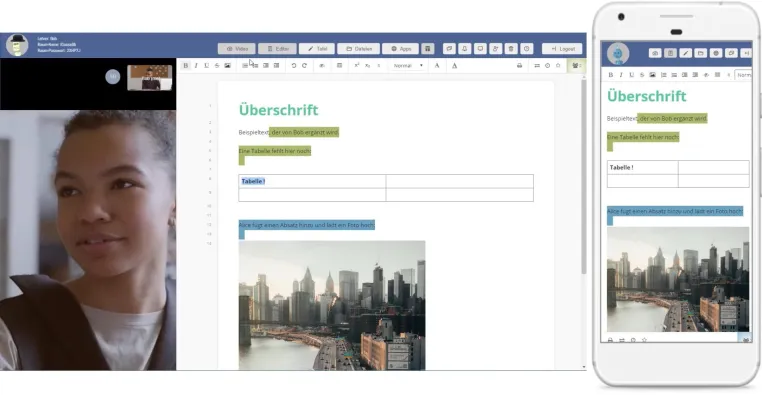This screenshot has width=762, height=395.
Task: Open the paragraph style dropdown on phone
Action: click(x=743, y=75)
